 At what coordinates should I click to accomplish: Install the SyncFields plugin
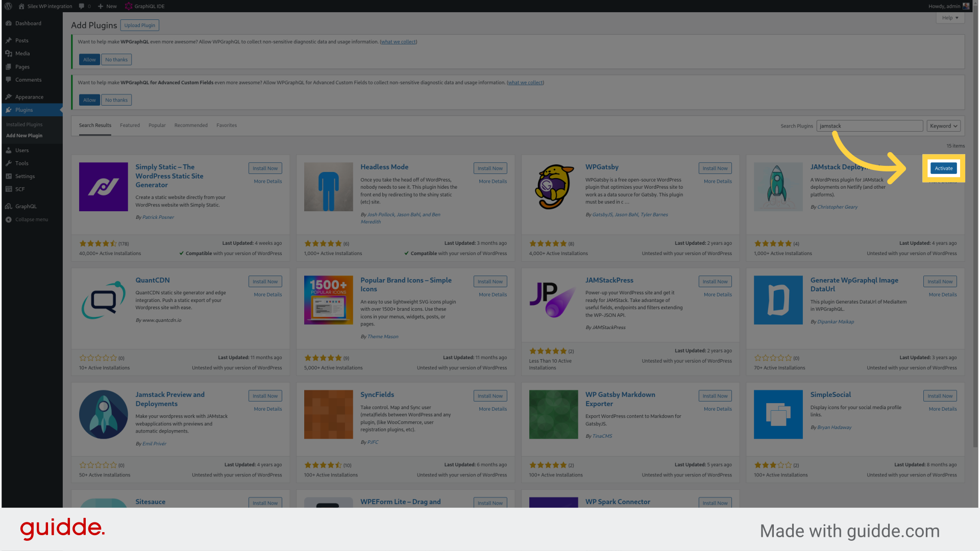(490, 396)
